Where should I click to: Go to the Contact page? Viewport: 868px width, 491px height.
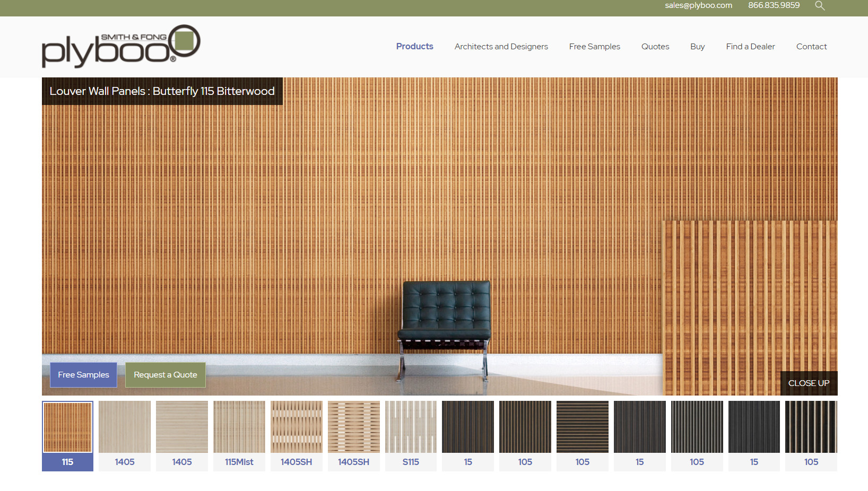click(x=811, y=47)
